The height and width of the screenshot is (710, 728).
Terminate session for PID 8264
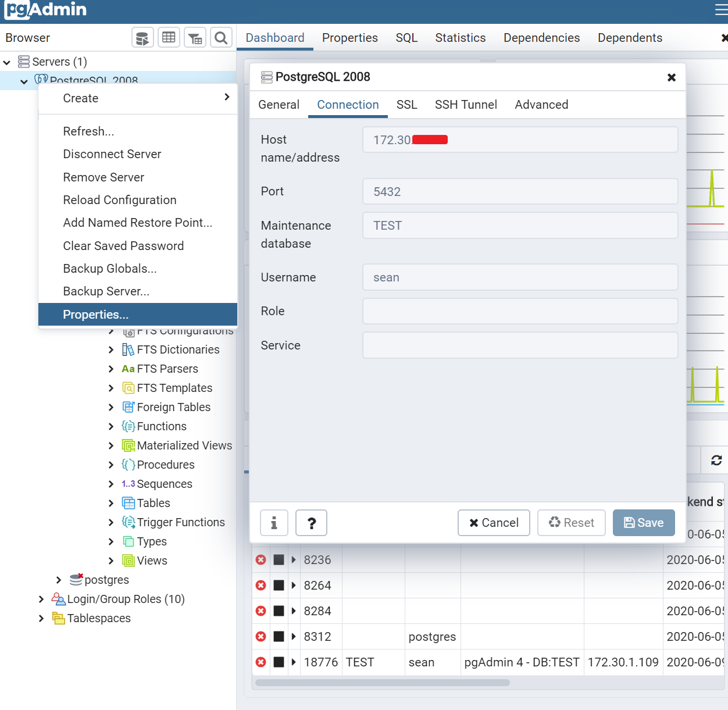click(261, 586)
